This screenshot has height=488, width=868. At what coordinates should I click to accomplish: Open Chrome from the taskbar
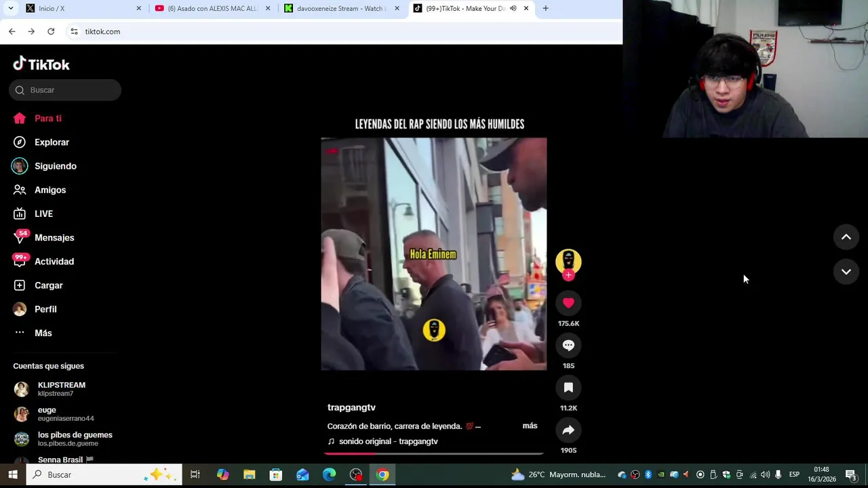(x=382, y=474)
